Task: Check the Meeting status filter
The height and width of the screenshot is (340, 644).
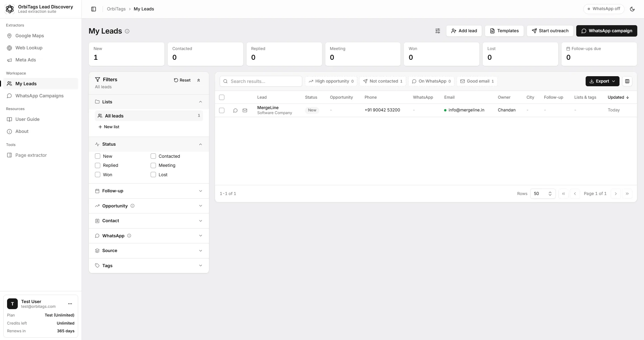Action: [x=153, y=165]
